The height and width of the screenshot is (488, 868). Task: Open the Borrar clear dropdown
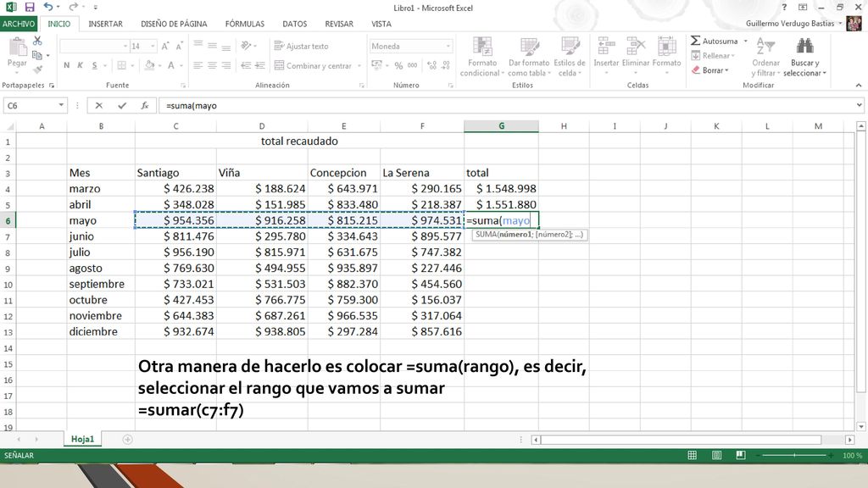(710, 70)
